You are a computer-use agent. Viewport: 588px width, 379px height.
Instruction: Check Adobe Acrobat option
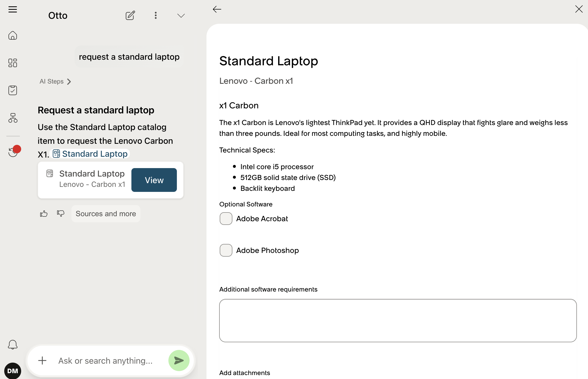pos(226,219)
